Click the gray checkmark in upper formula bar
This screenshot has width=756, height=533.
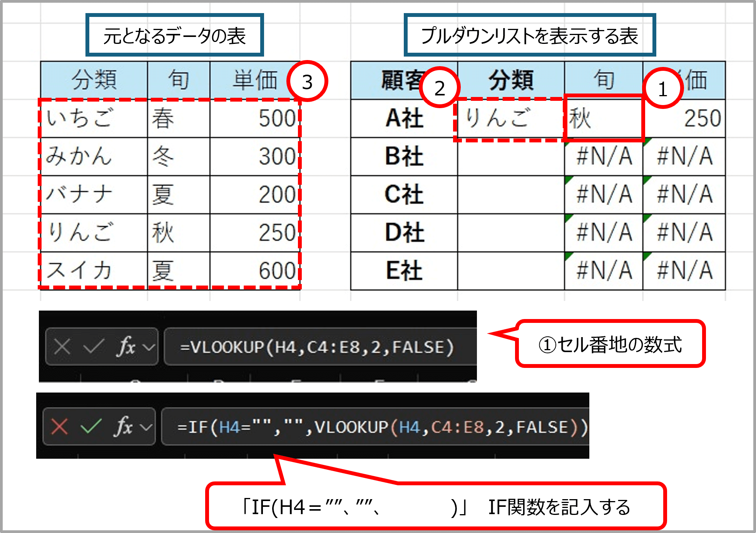point(94,347)
